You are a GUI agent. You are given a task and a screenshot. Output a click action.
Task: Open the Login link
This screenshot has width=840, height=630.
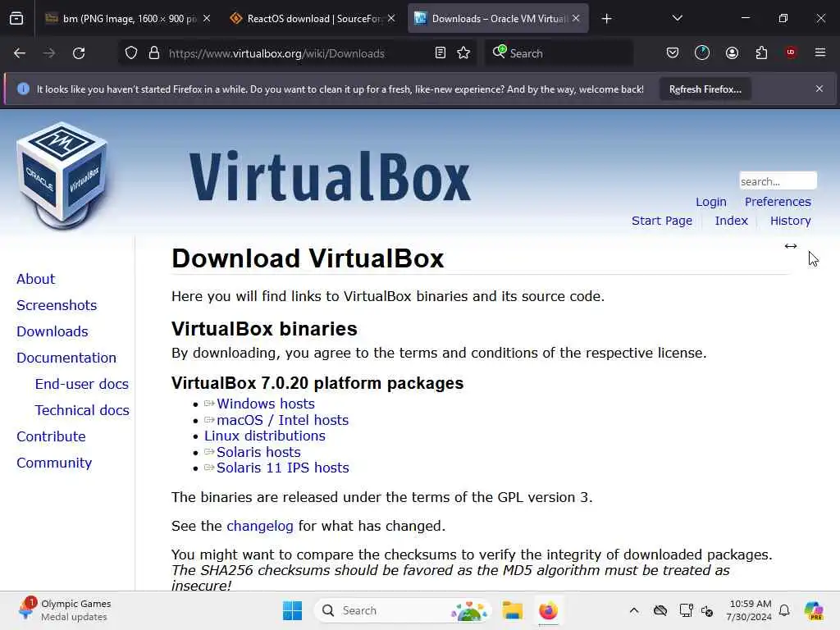pyautogui.click(x=711, y=202)
